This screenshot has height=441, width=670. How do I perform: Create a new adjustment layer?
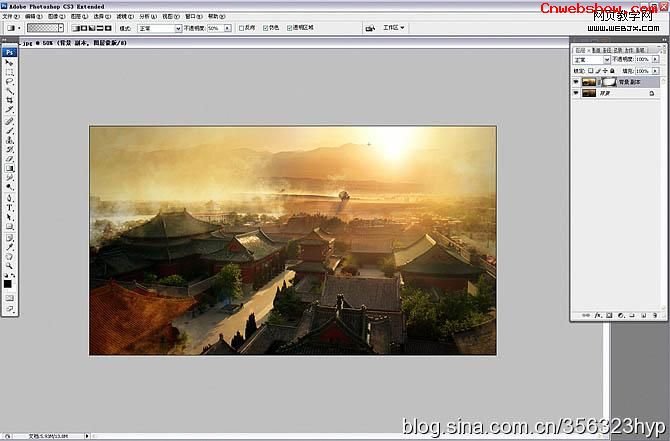[620, 315]
